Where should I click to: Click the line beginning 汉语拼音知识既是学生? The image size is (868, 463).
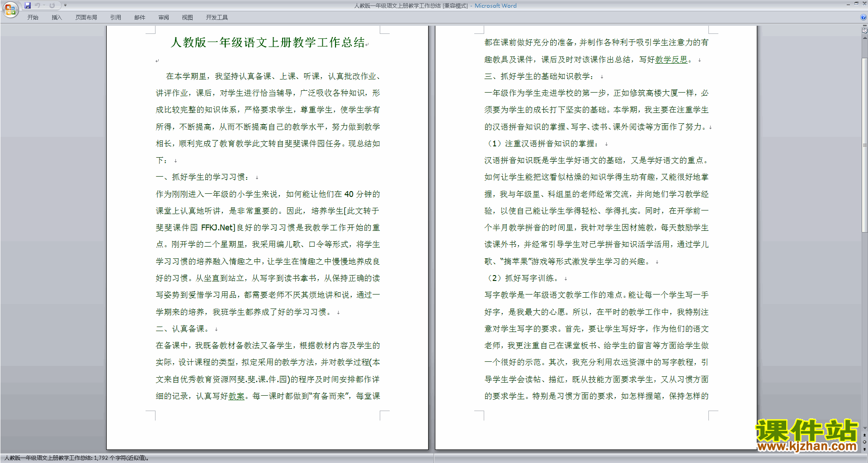pyautogui.click(x=597, y=160)
